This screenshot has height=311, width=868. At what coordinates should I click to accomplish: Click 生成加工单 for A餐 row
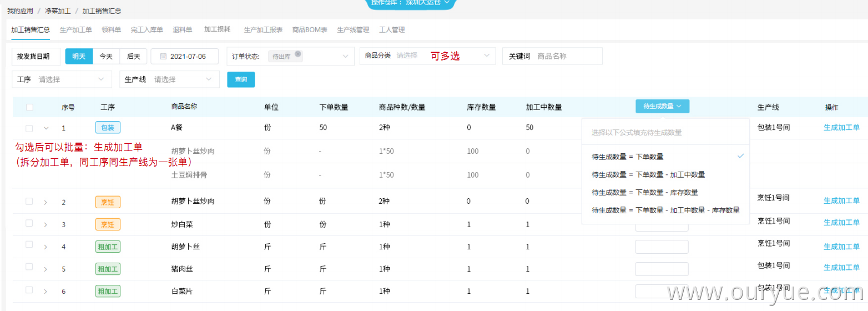(841, 127)
